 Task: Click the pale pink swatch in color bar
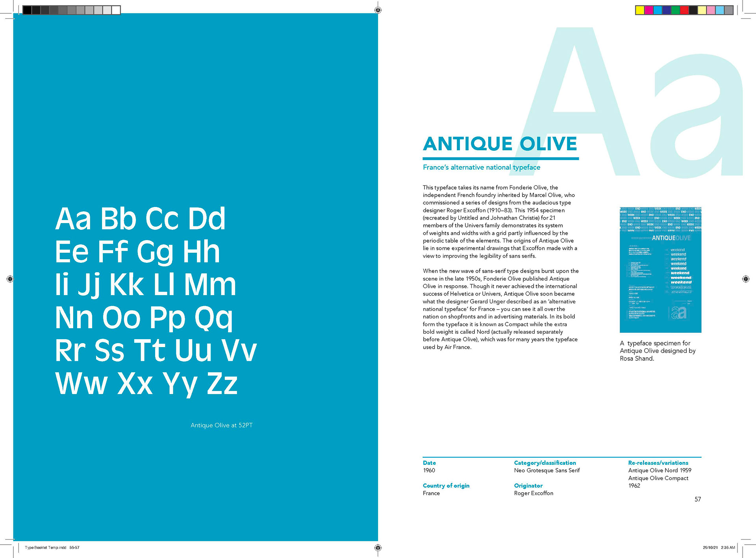coord(711,10)
